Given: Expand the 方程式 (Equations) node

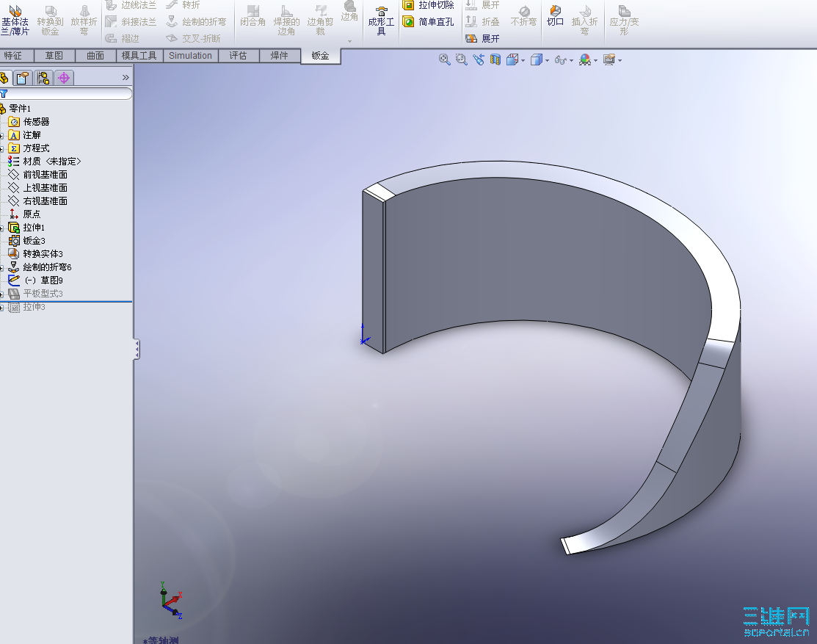Looking at the screenshot, I should coord(1,149).
